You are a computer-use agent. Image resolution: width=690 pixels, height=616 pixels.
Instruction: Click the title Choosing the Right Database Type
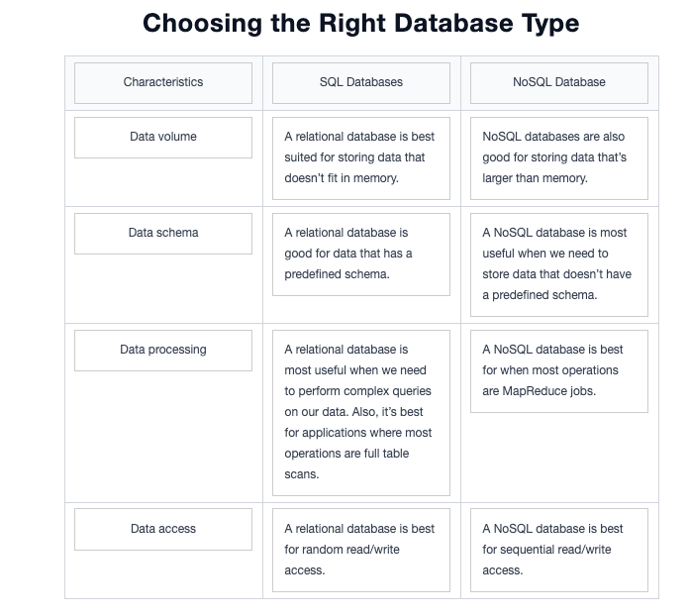click(361, 23)
